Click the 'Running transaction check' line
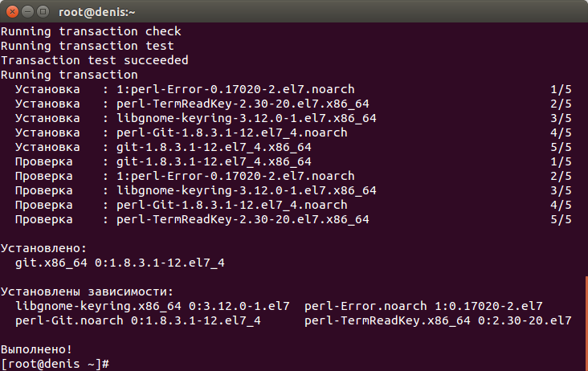Screen dimensions: 588x371 pyautogui.click(x=91, y=31)
